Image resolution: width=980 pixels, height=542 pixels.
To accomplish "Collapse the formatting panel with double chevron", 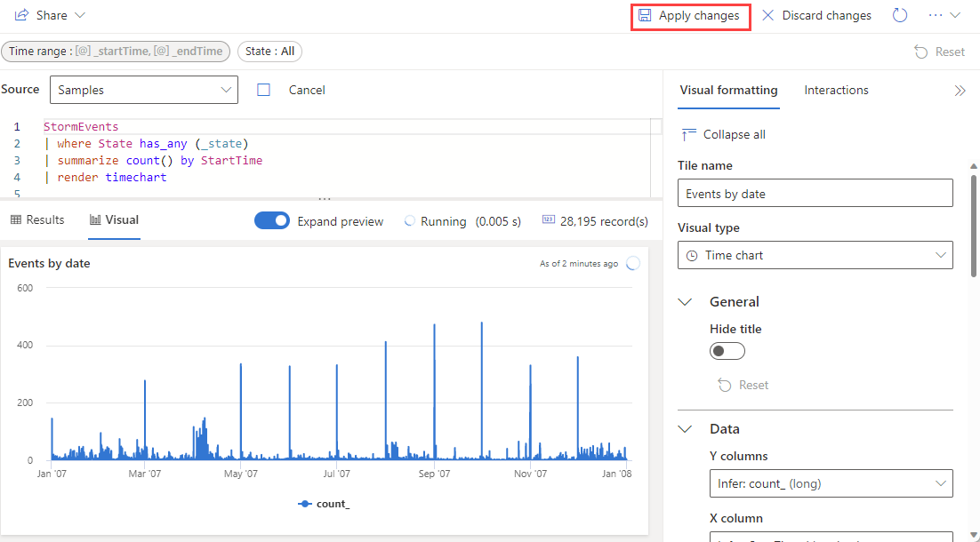I will click(x=960, y=91).
